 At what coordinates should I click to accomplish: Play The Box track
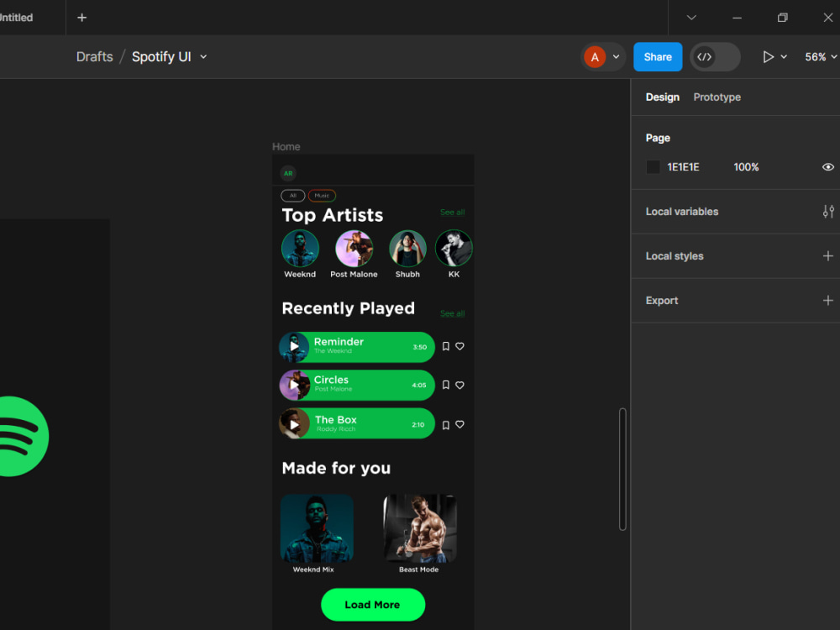click(294, 425)
